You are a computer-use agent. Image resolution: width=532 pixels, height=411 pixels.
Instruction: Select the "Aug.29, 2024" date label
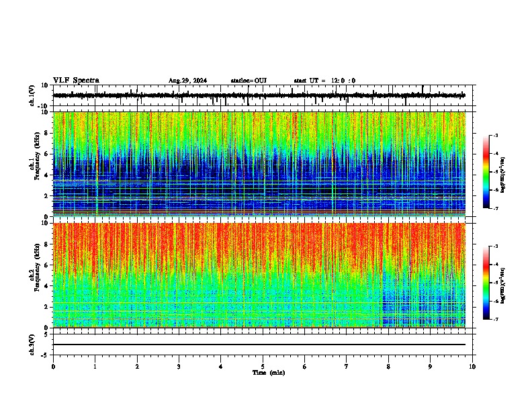click(187, 81)
